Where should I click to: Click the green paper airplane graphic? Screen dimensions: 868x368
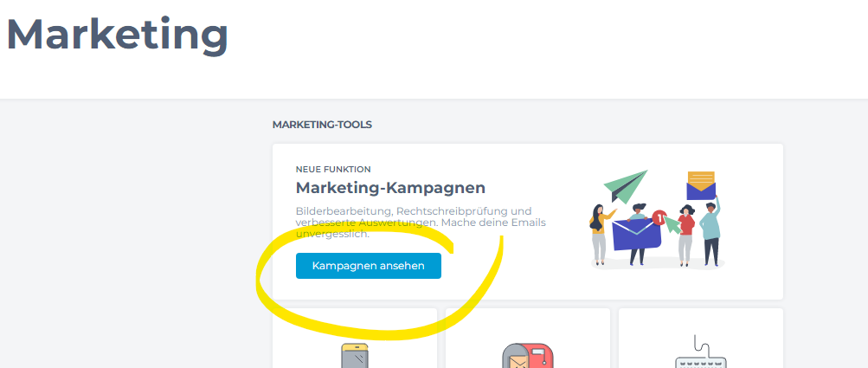tap(627, 186)
